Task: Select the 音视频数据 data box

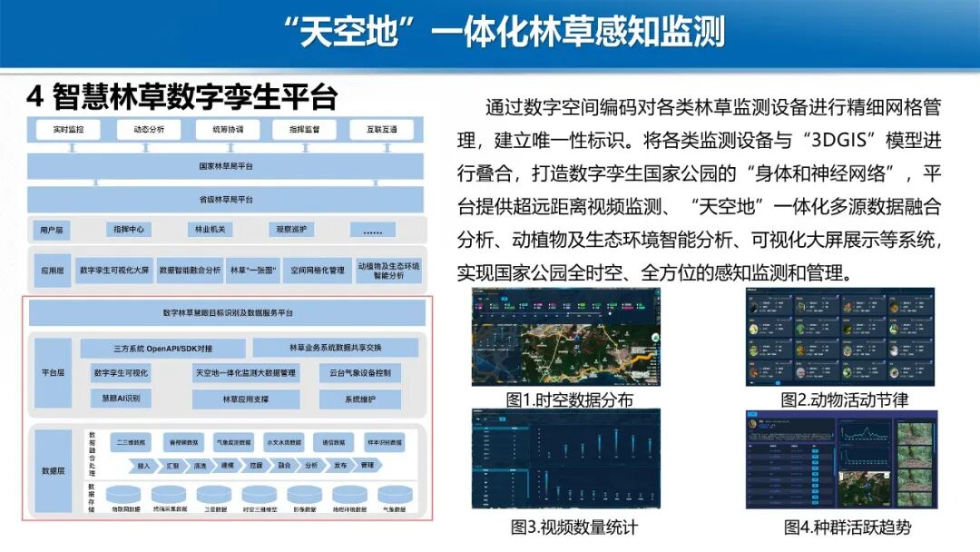Action: pos(183,442)
